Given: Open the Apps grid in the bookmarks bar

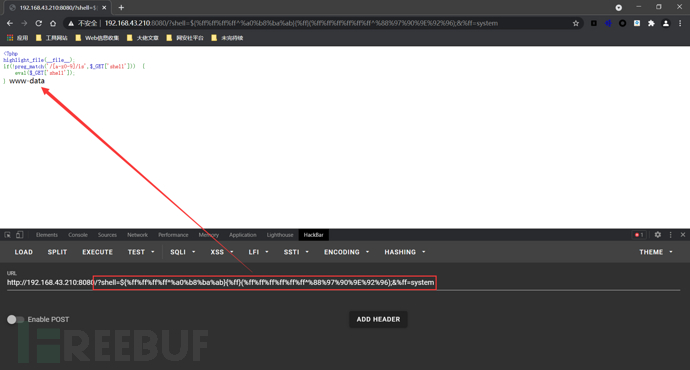Looking at the screenshot, I should [x=18, y=38].
